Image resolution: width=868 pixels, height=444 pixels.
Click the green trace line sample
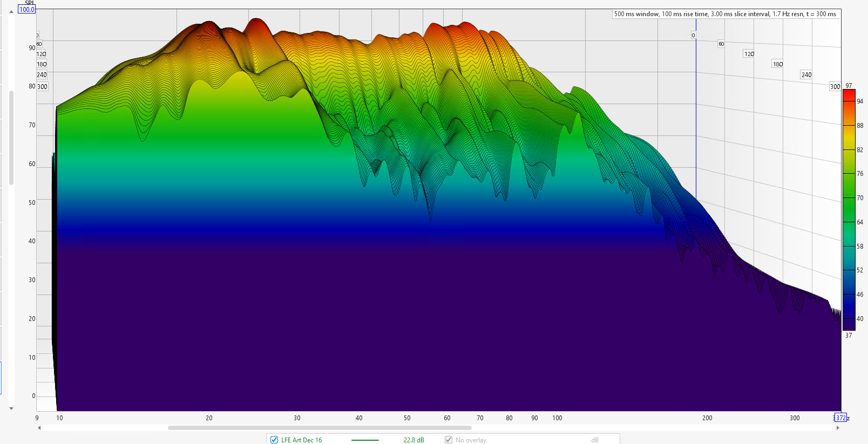365,440
